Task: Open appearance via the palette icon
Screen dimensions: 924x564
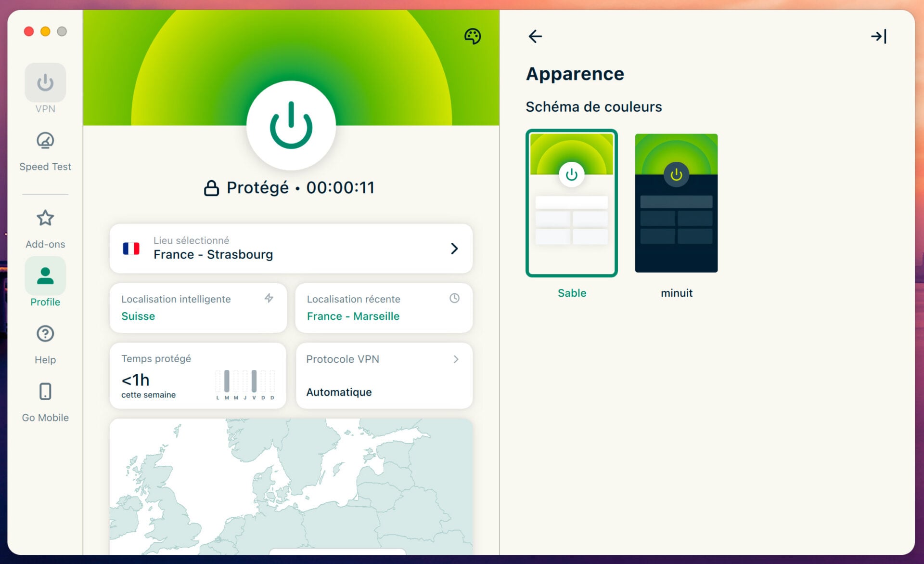Action: point(473,36)
